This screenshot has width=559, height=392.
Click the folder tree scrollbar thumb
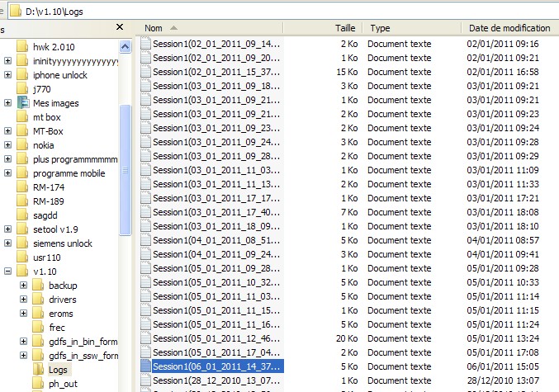pos(126,170)
